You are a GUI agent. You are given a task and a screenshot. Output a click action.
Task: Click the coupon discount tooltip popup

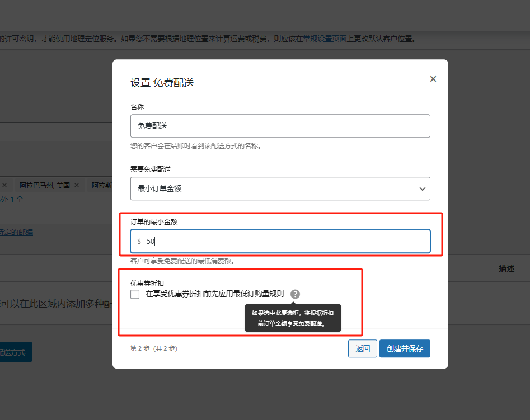(x=293, y=318)
